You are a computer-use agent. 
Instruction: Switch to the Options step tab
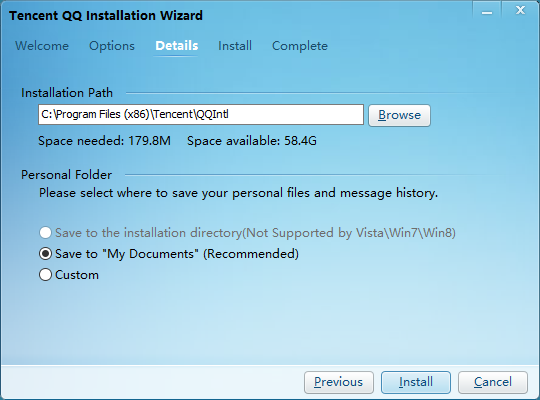[x=112, y=46]
